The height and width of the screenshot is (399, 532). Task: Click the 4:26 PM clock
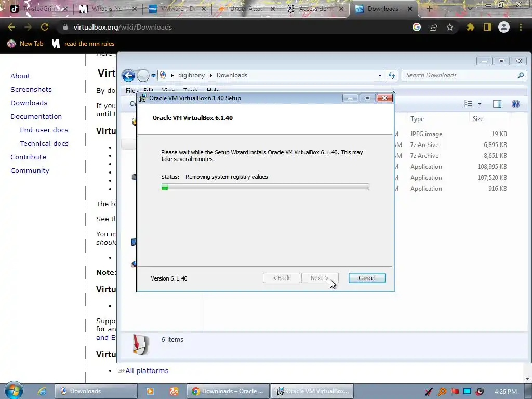click(506, 392)
